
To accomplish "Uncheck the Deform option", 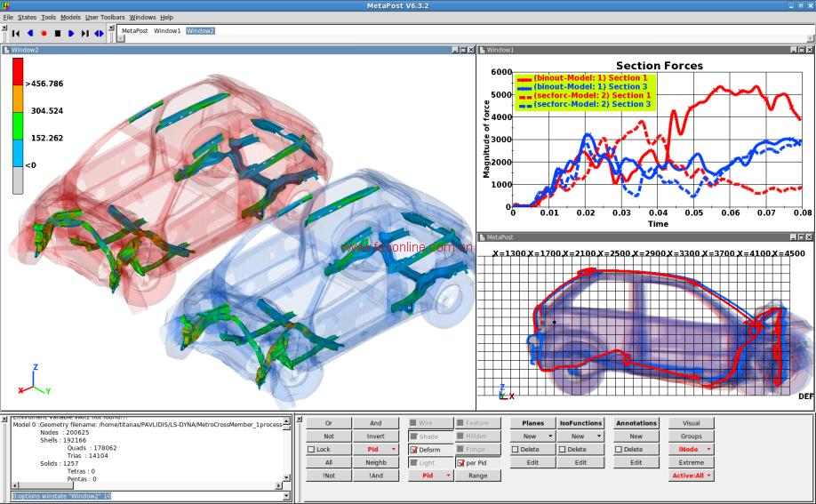I will pyautogui.click(x=414, y=450).
